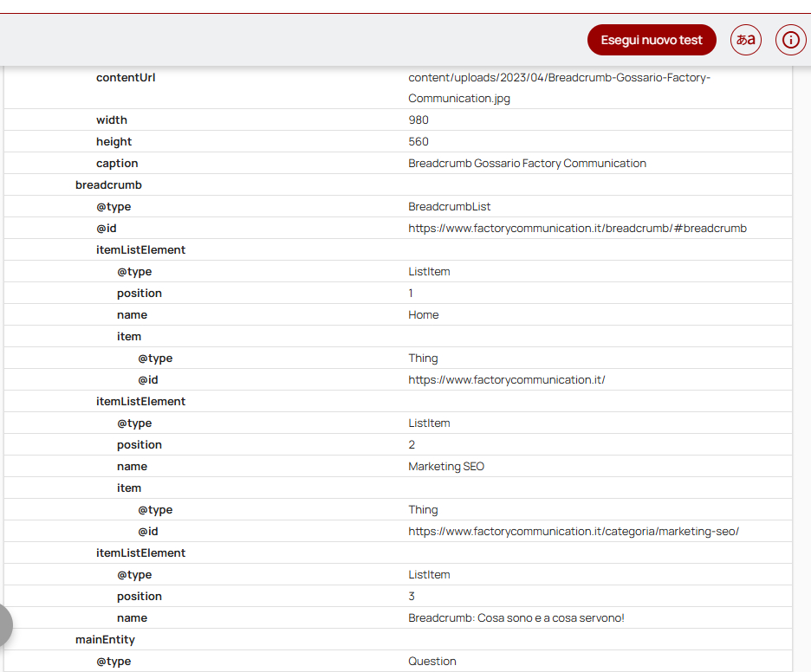811x672 pixels.
Task: Select the width property row
Action: (x=112, y=120)
